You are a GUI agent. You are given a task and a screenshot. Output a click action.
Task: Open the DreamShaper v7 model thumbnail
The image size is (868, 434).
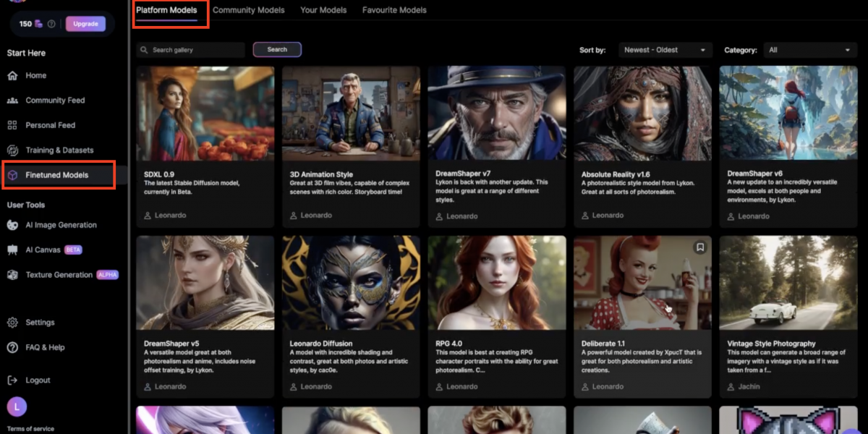coord(496,114)
